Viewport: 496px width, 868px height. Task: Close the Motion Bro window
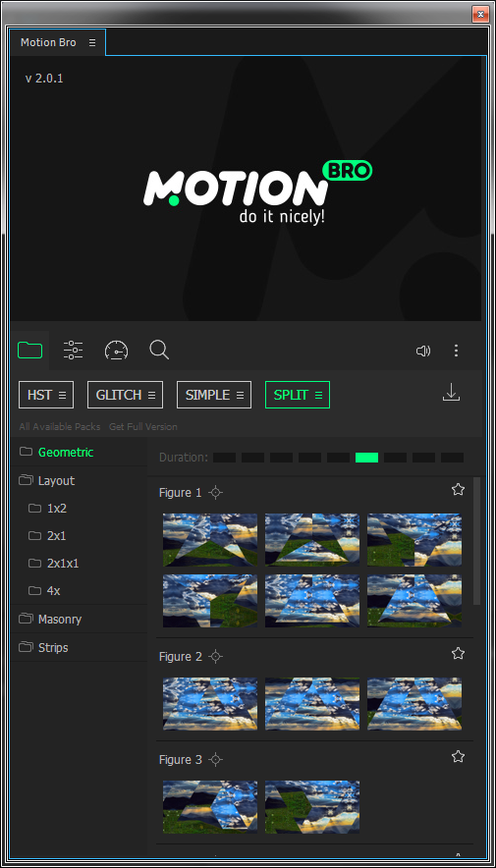click(480, 14)
